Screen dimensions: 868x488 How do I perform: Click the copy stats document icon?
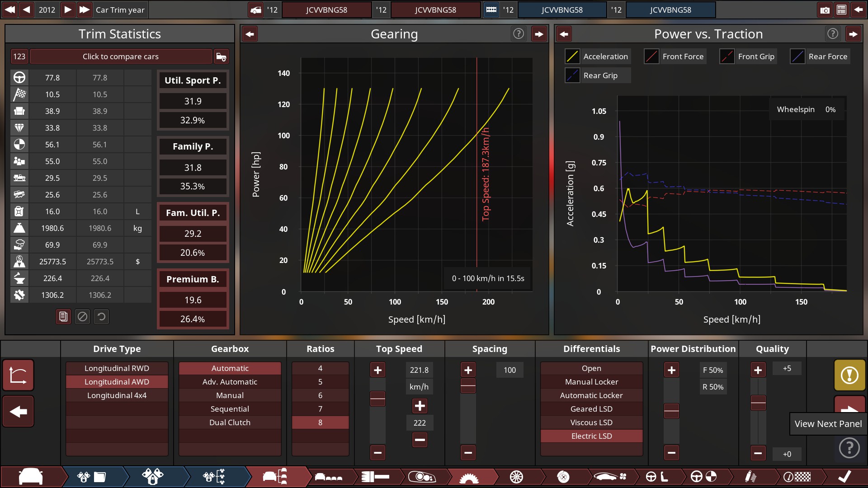point(63,317)
